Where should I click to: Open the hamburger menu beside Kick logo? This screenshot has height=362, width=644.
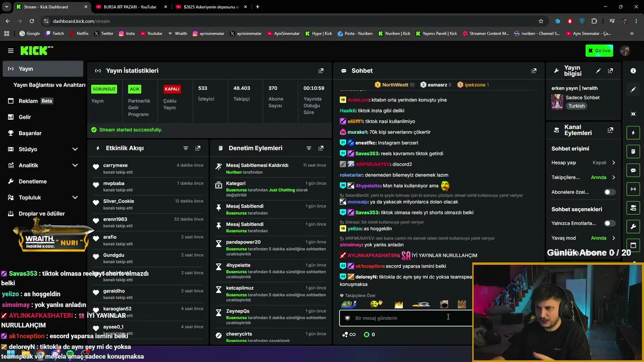click(x=11, y=50)
